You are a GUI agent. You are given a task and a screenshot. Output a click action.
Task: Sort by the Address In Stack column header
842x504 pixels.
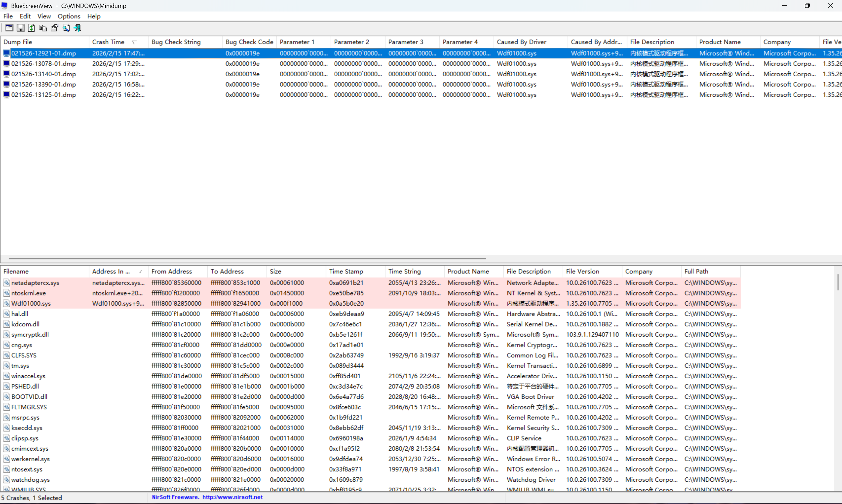tap(111, 271)
